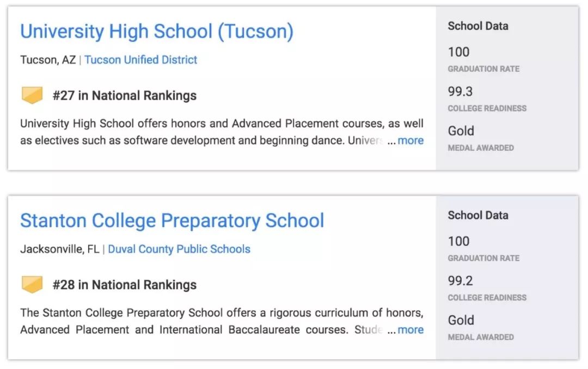The width and height of the screenshot is (588, 369).
Task: Click the 99.2 college readiness value
Action: [460, 281]
